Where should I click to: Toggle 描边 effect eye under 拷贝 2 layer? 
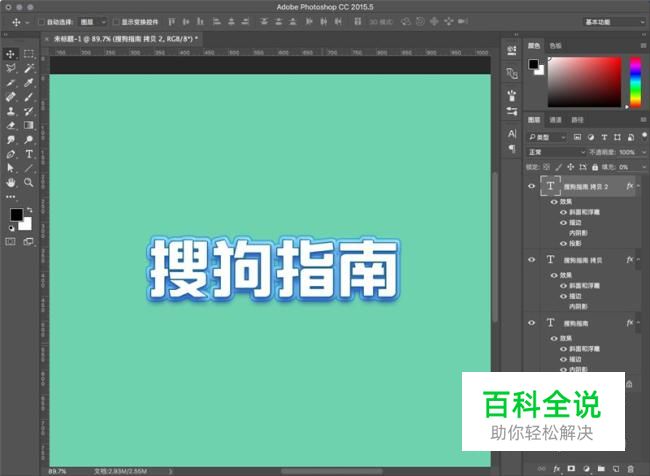pyautogui.click(x=563, y=223)
